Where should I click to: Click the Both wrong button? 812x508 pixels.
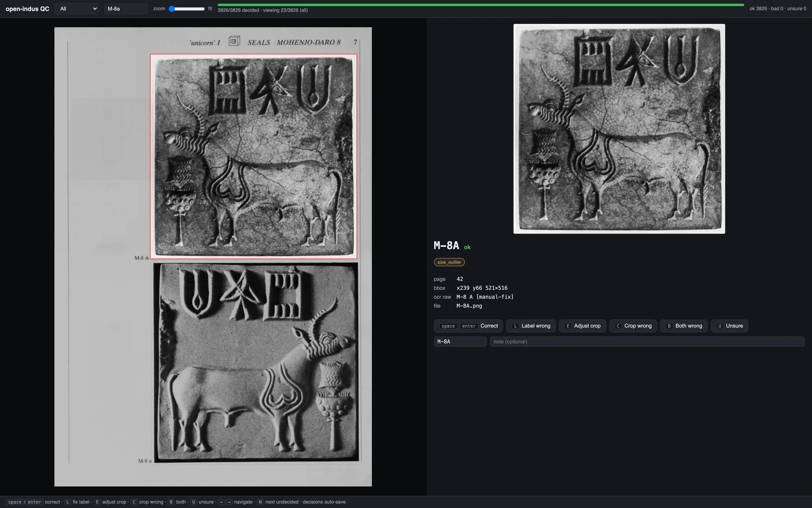[x=684, y=326]
